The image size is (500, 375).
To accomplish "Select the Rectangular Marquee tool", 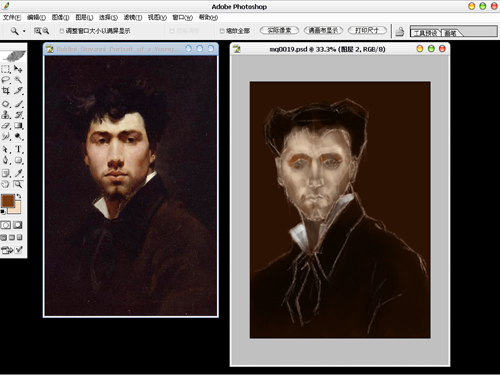I will click(x=6, y=69).
